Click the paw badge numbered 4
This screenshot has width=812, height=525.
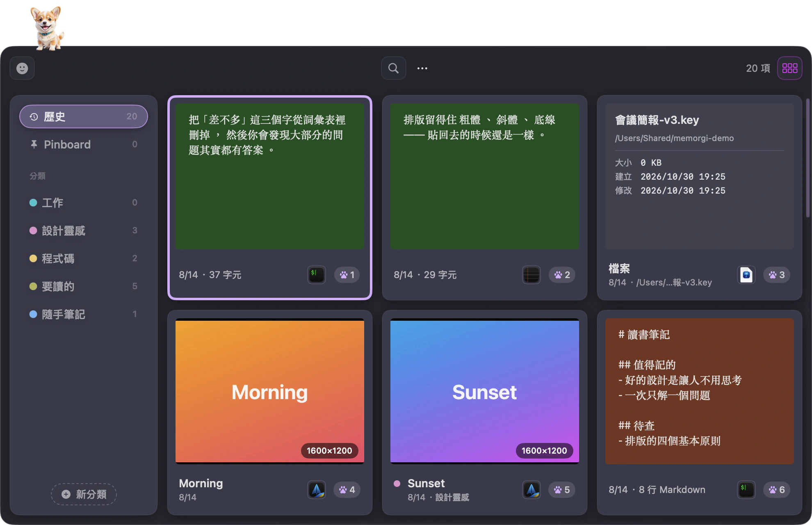[347, 490]
